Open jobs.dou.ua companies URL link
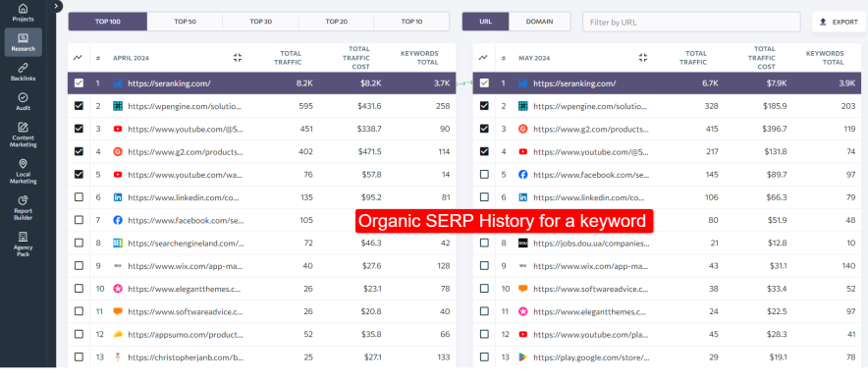This screenshot has height=384, width=868. (591, 243)
